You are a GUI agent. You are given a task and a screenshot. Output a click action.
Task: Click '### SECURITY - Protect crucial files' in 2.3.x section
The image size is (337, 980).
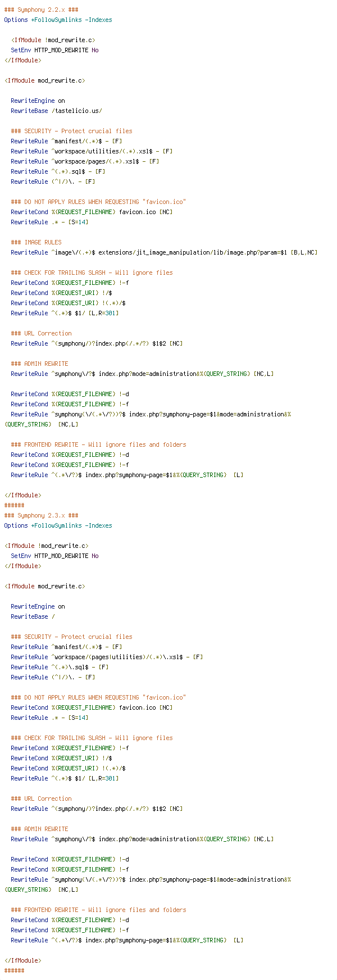click(x=71, y=637)
